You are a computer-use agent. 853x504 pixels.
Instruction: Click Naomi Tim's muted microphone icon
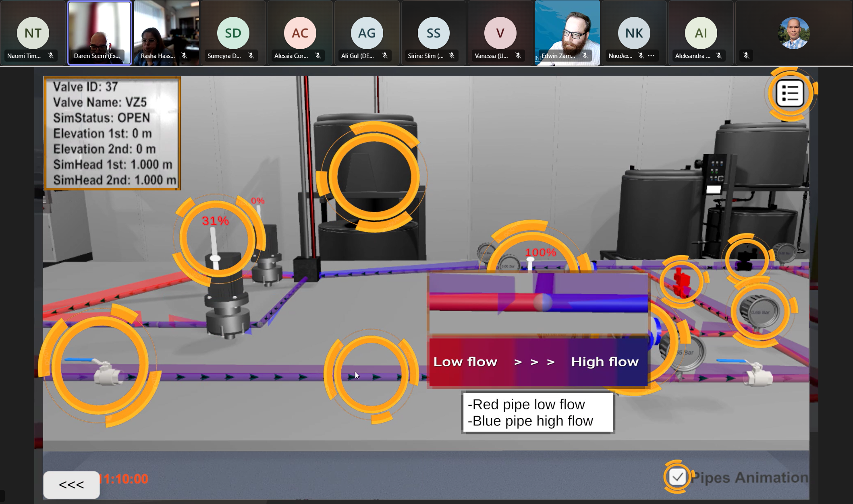click(51, 56)
